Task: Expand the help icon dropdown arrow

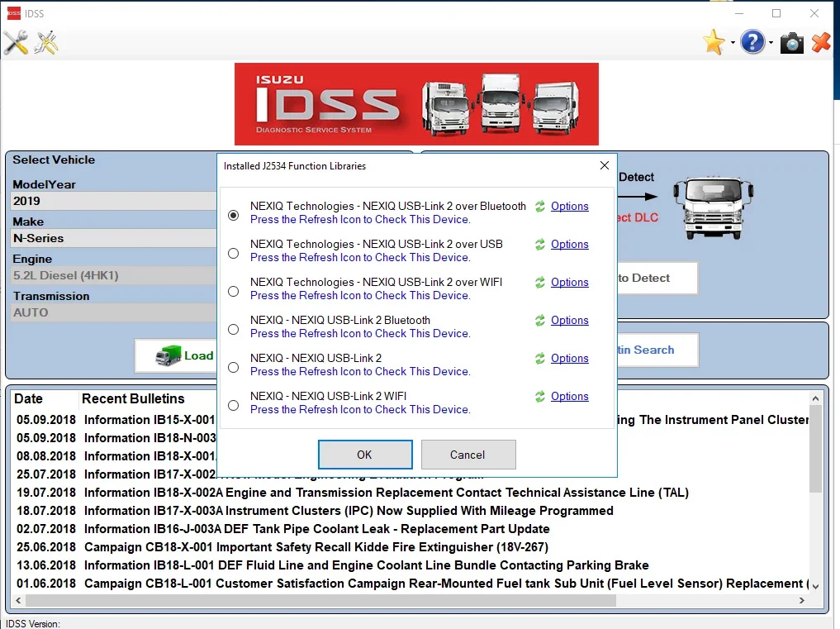Action: tap(771, 43)
